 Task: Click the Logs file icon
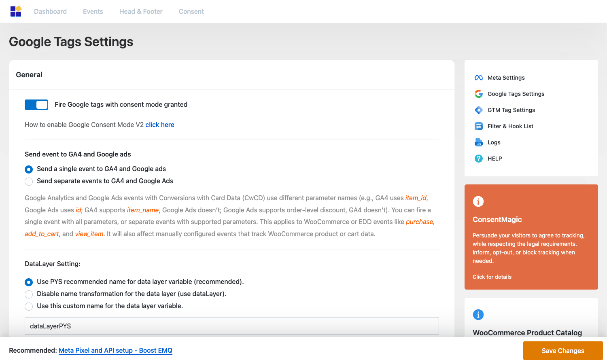(x=479, y=142)
